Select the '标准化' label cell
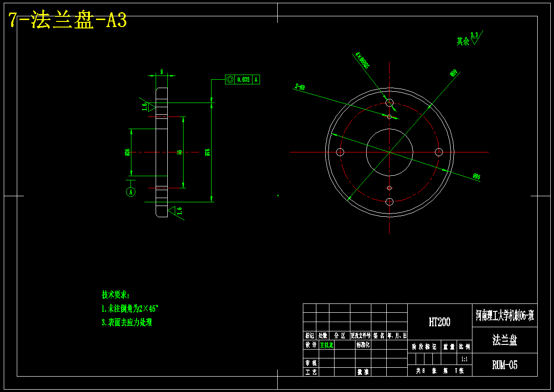The width and height of the screenshot is (554, 392). (363, 345)
